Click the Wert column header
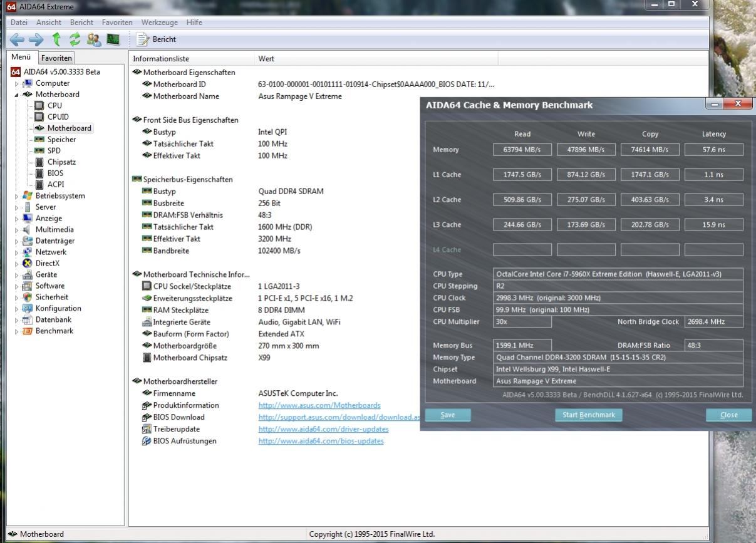 coord(376,59)
